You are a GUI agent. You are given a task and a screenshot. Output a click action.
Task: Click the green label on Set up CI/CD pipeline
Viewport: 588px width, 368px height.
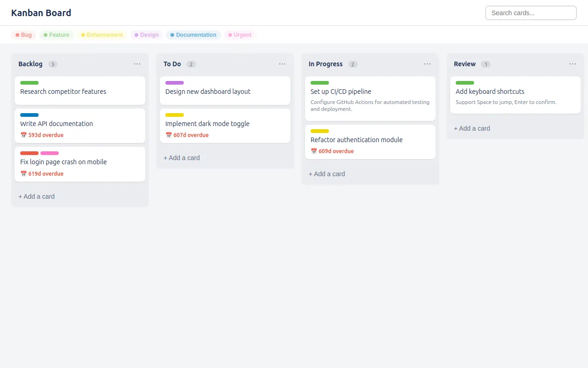[320, 83]
